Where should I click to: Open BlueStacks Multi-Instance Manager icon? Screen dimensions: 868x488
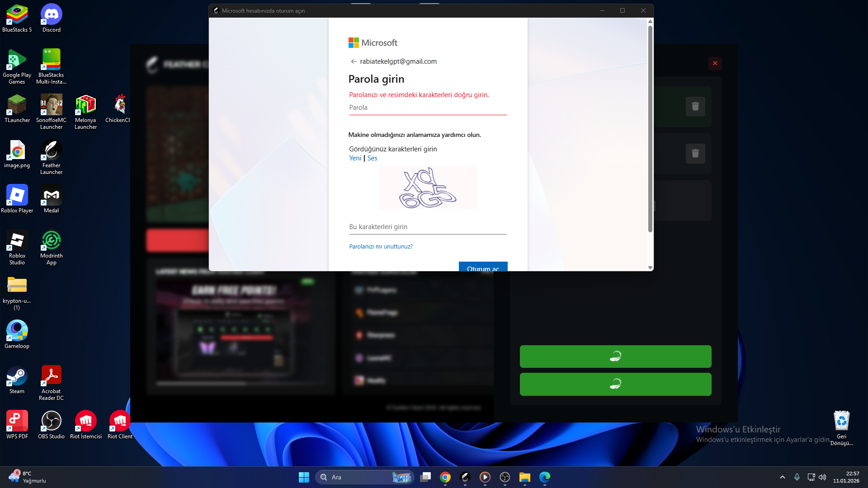(x=52, y=66)
